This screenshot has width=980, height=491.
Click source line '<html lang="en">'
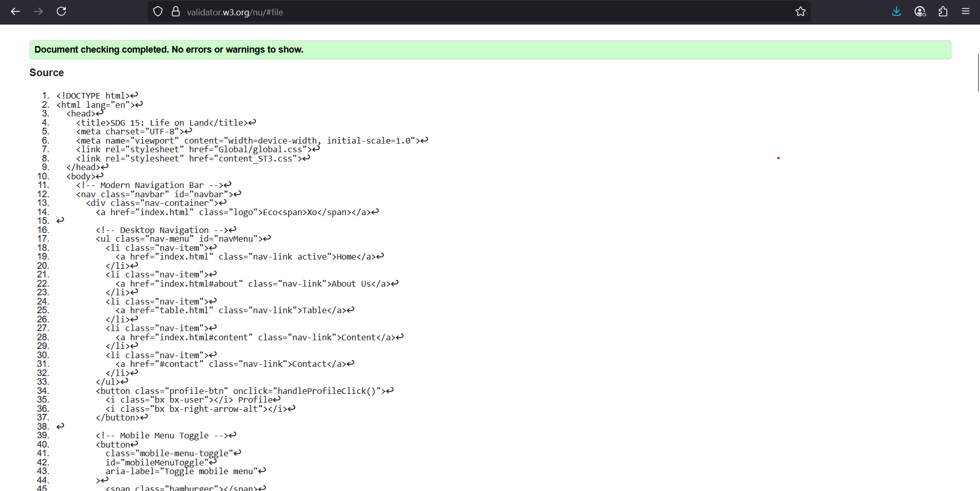[x=100, y=105]
